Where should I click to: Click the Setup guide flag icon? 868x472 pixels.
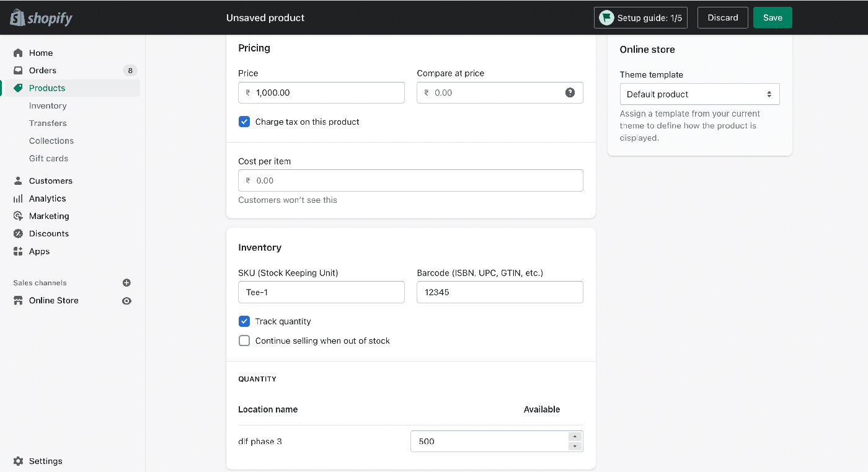606,18
